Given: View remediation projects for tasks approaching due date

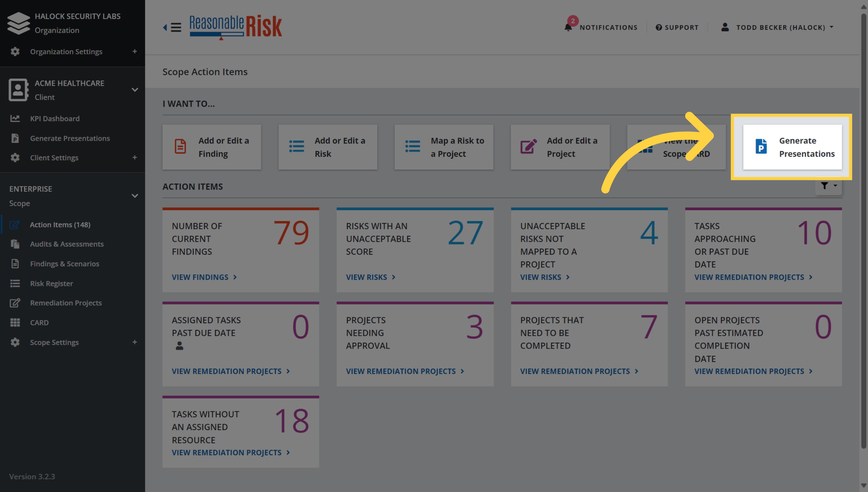Looking at the screenshot, I should tap(754, 277).
